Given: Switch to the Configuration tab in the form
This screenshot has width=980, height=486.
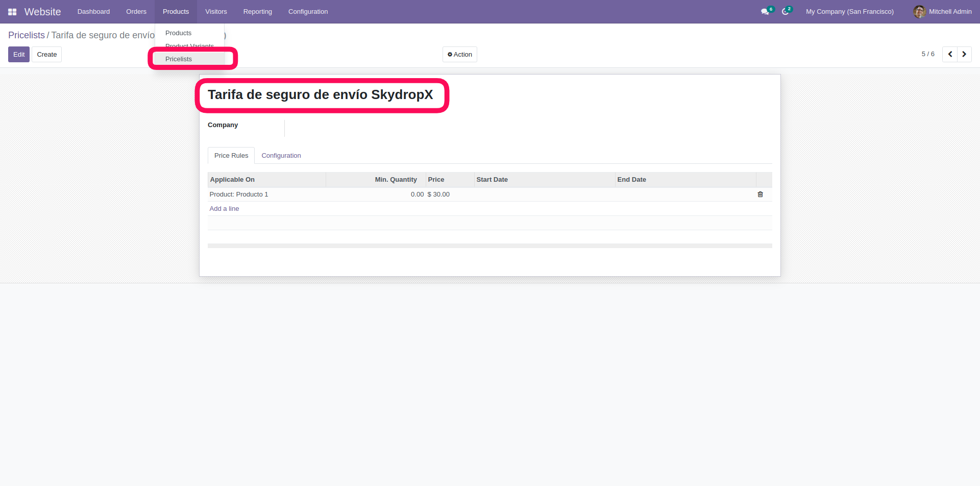Looking at the screenshot, I should pyautogui.click(x=281, y=156).
